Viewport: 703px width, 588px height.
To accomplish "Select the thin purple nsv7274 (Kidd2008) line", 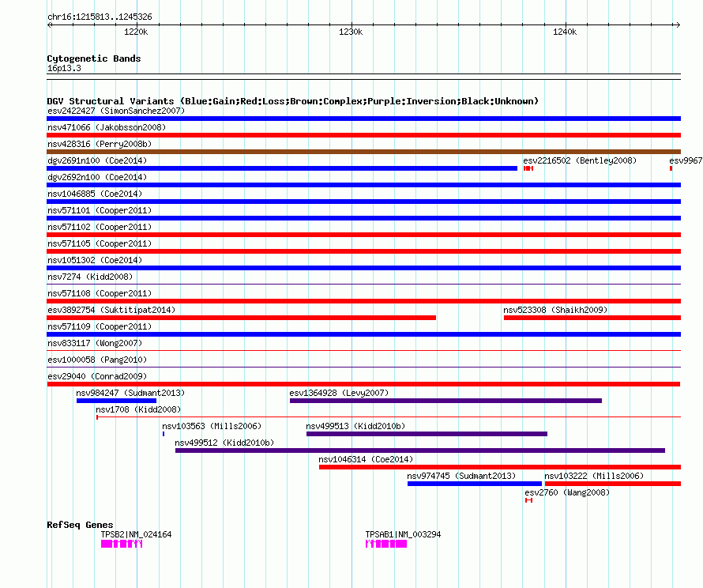I will tap(363, 284).
